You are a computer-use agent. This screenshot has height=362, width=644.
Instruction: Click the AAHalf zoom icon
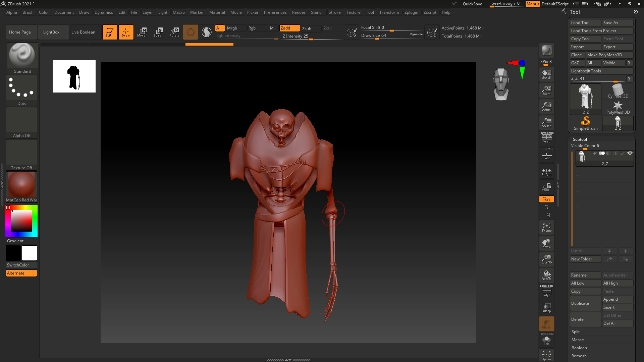[546, 123]
